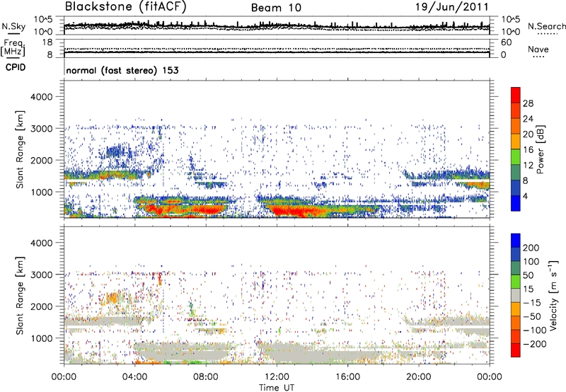
Task: Click the "04:00" time tick label
Action: click(x=134, y=377)
